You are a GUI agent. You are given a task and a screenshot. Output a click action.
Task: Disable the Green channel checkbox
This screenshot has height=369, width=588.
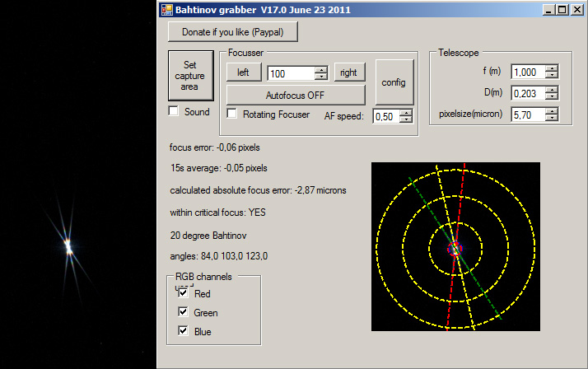pos(183,312)
